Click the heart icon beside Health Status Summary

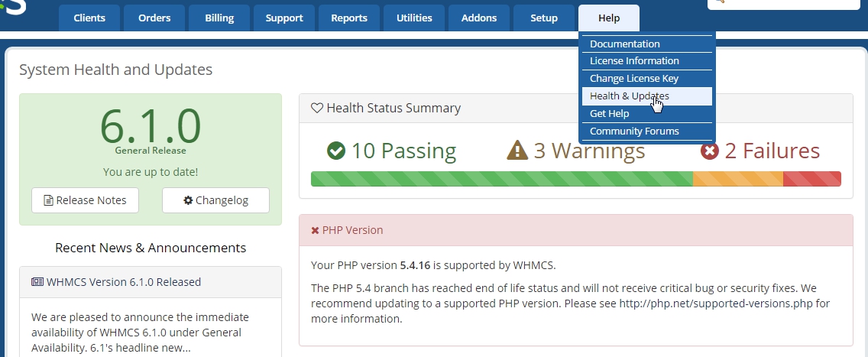coord(316,108)
